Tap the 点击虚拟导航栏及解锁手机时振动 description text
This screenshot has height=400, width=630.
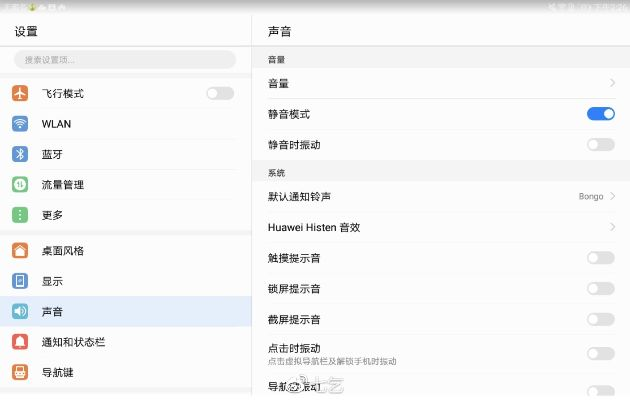332,361
